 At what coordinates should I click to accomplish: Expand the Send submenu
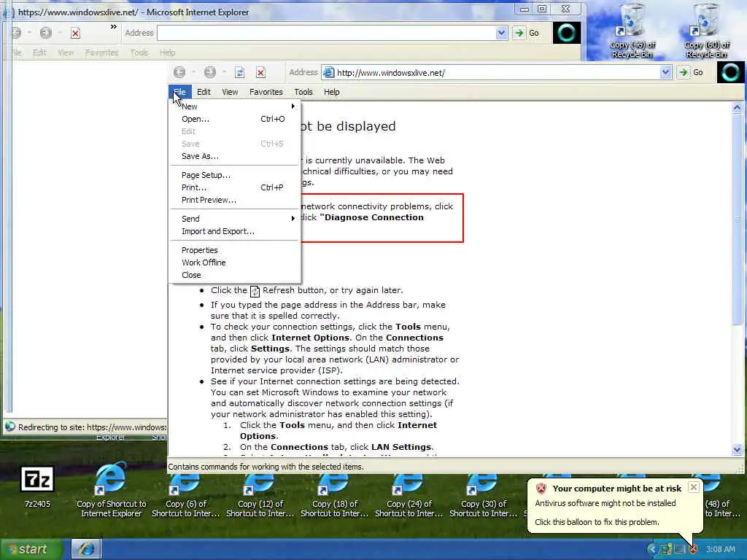pos(236,219)
